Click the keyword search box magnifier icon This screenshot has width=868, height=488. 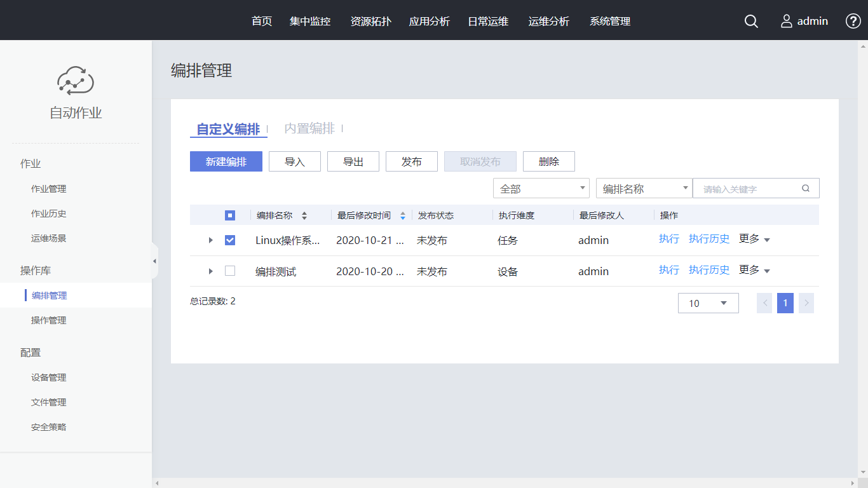pyautogui.click(x=806, y=189)
